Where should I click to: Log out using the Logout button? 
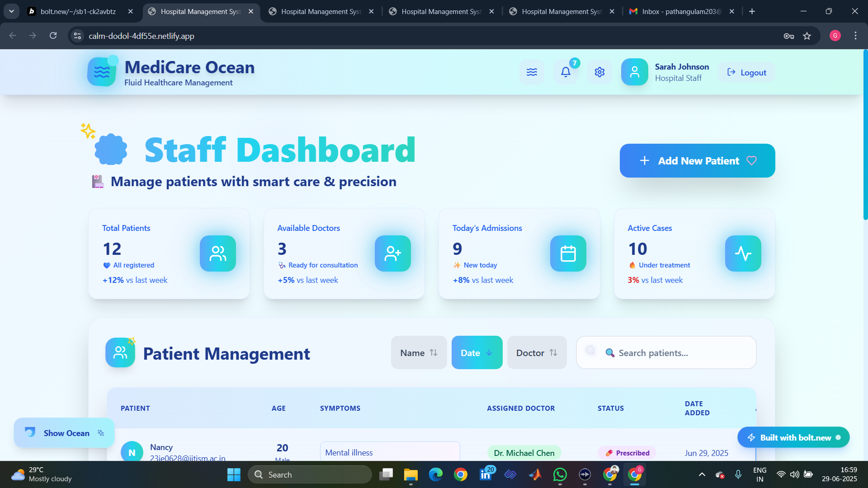[x=747, y=72]
